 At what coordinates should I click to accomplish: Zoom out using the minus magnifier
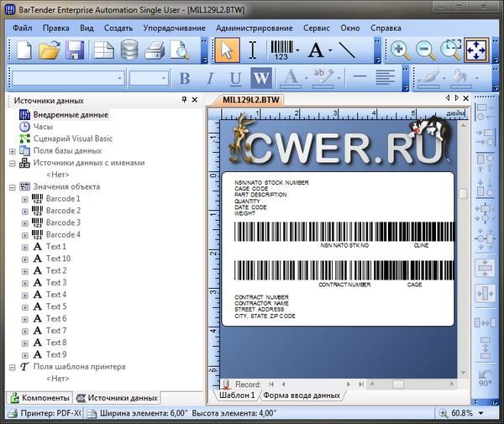(x=426, y=50)
